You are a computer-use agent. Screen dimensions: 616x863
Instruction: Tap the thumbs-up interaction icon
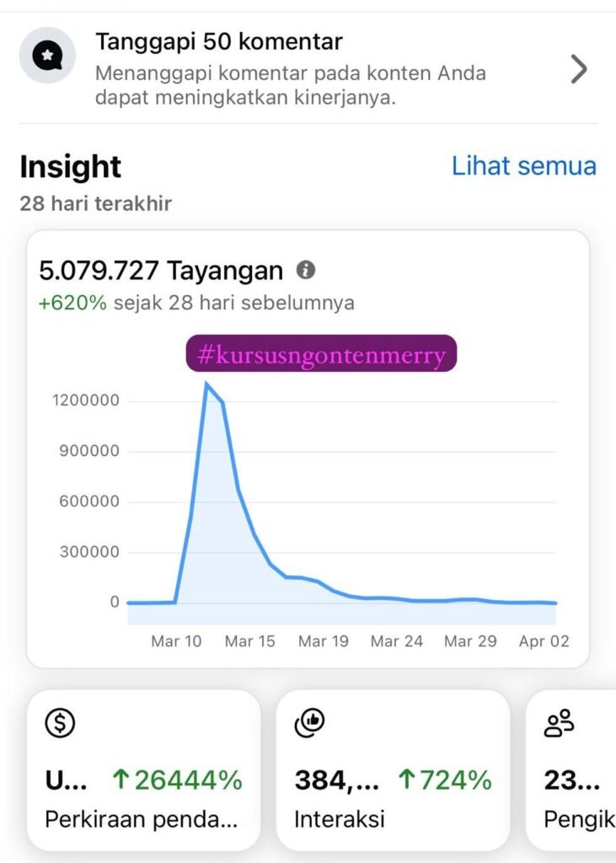[309, 722]
